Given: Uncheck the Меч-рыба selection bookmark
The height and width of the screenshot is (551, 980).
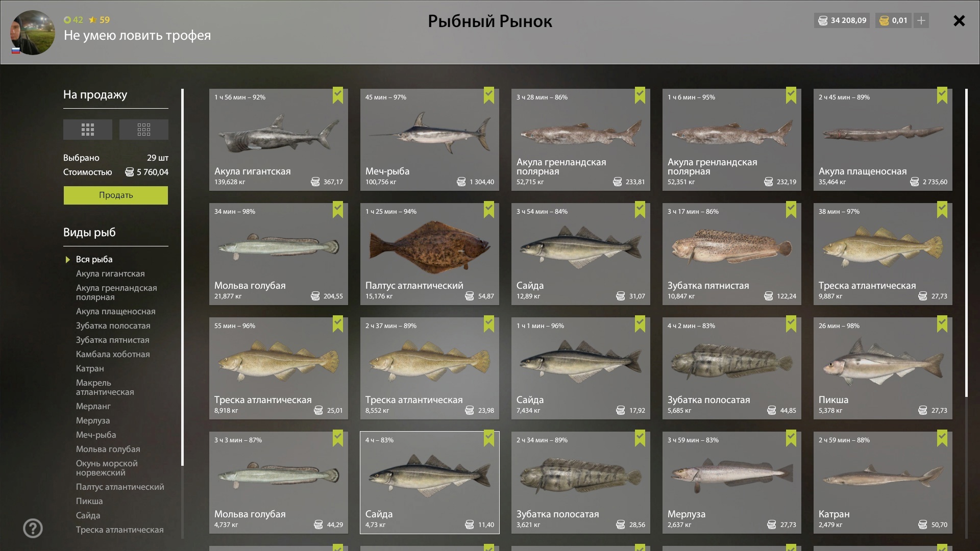Looking at the screenshot, I should [x=489, y=95].
